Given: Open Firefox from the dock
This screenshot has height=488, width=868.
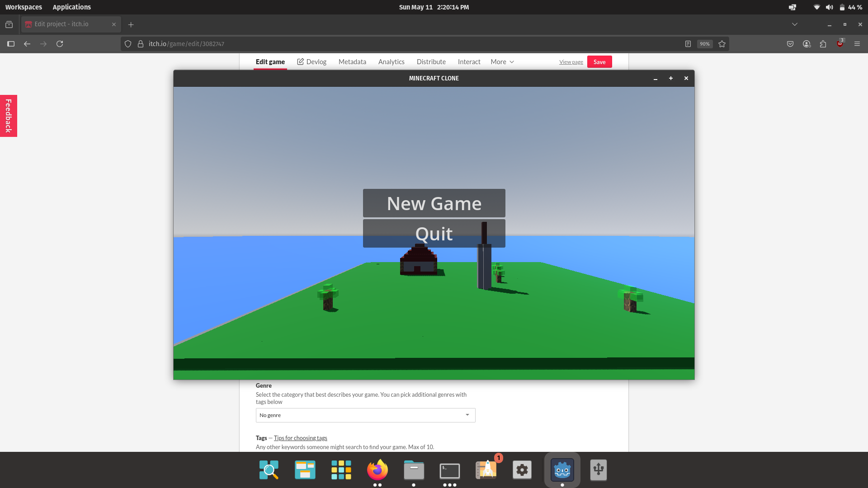Looking at the screenshot, I should point(377,470).
